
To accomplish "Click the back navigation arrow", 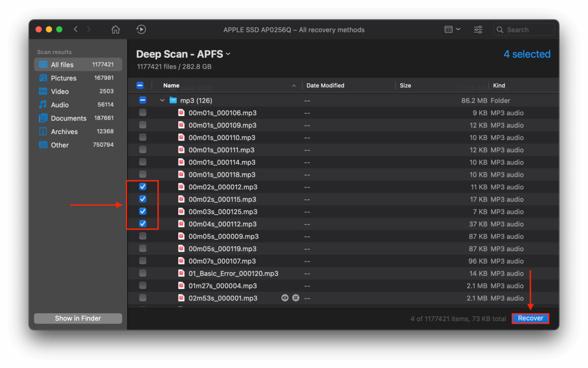I will tap(76, 29).
